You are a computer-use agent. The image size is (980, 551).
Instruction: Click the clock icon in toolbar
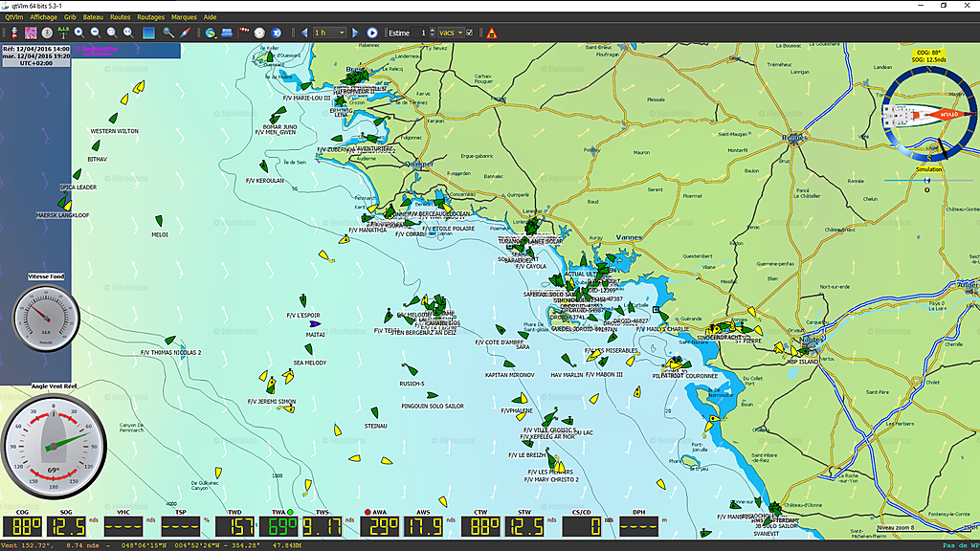259,33
